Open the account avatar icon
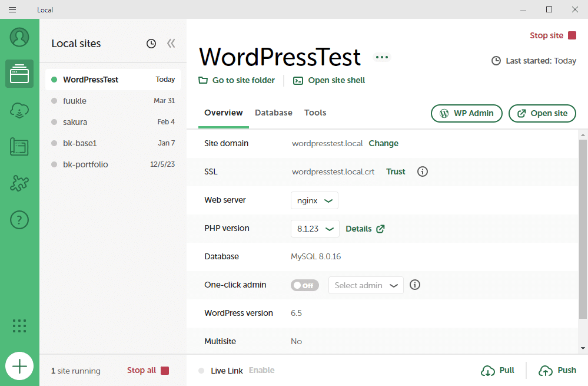The width and height of the screenshot is (588, 386). [19, 37]
